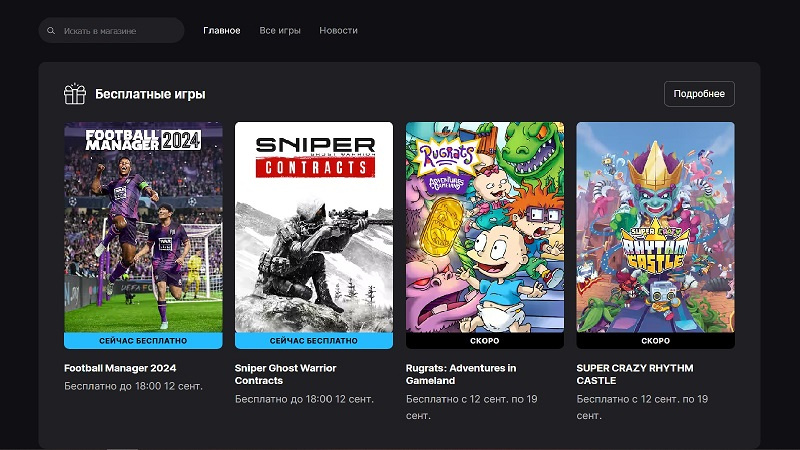
Task: Click the gift box icon
Action: click(75, 94)
